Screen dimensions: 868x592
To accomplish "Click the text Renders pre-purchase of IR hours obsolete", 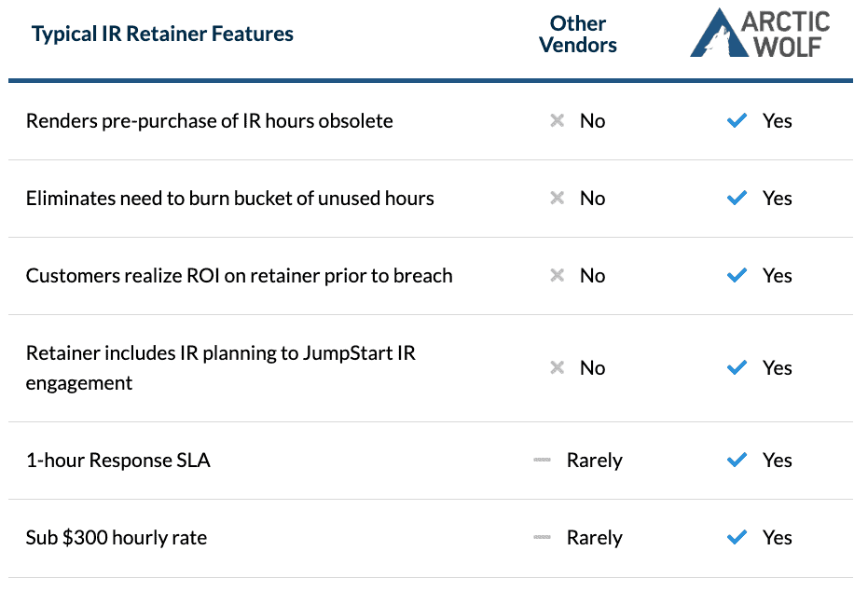I will pos(209,121).
